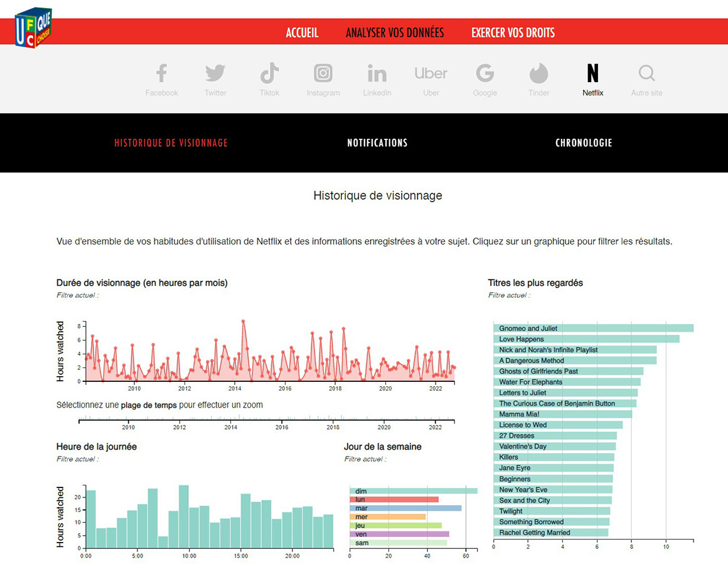Filter by the tallest bar after 9:00
This screenshot has width=728, height=564.
(x=184, y=517)
